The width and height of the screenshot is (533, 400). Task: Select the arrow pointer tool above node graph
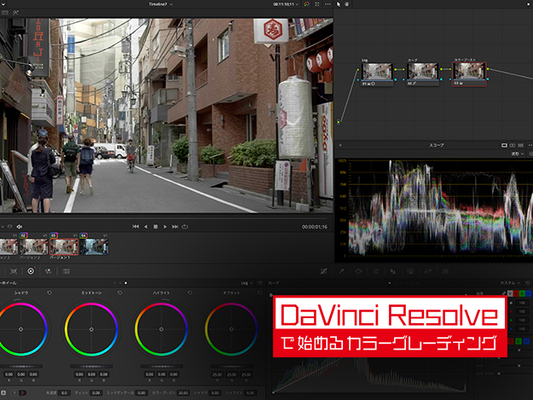pos(338,4)
